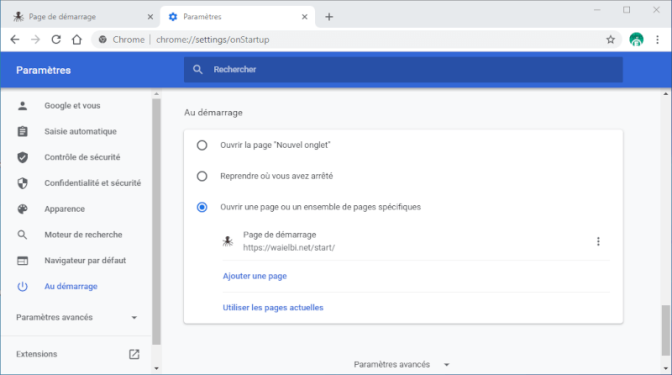Click the Chrome site info icon in address bar
The height and width of the screenshot is (375, 672).
coord(102,39)
